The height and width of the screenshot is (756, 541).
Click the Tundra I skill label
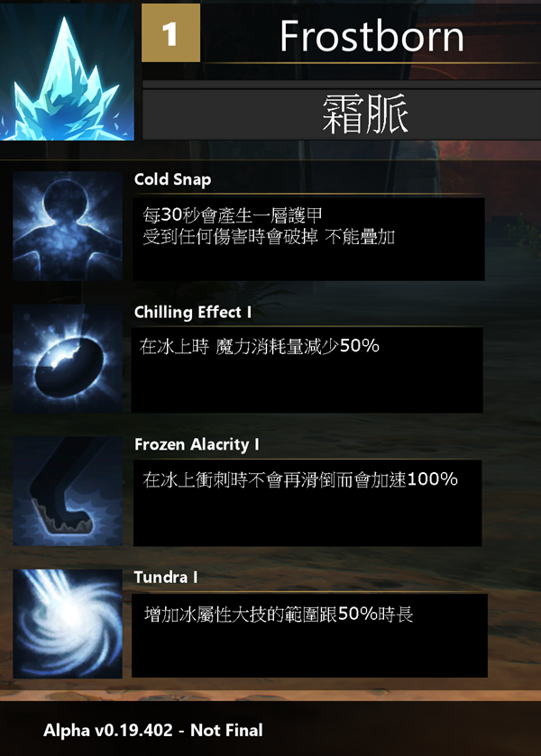pyautogui.click(x=166, y=577)
